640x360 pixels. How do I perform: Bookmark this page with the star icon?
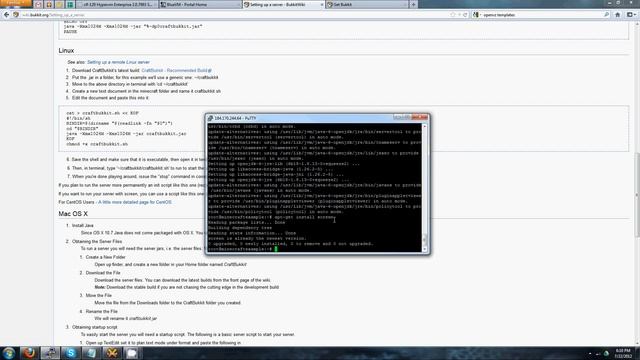452,15
